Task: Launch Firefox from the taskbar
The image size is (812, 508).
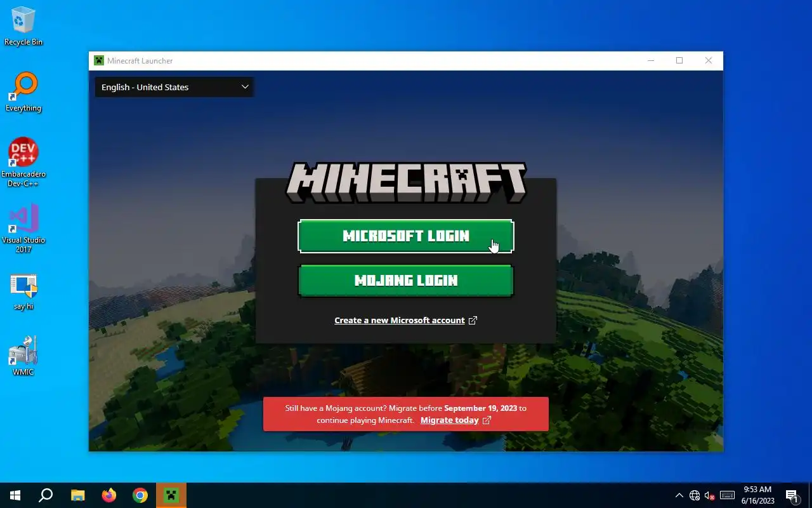Action: (109, 495)
